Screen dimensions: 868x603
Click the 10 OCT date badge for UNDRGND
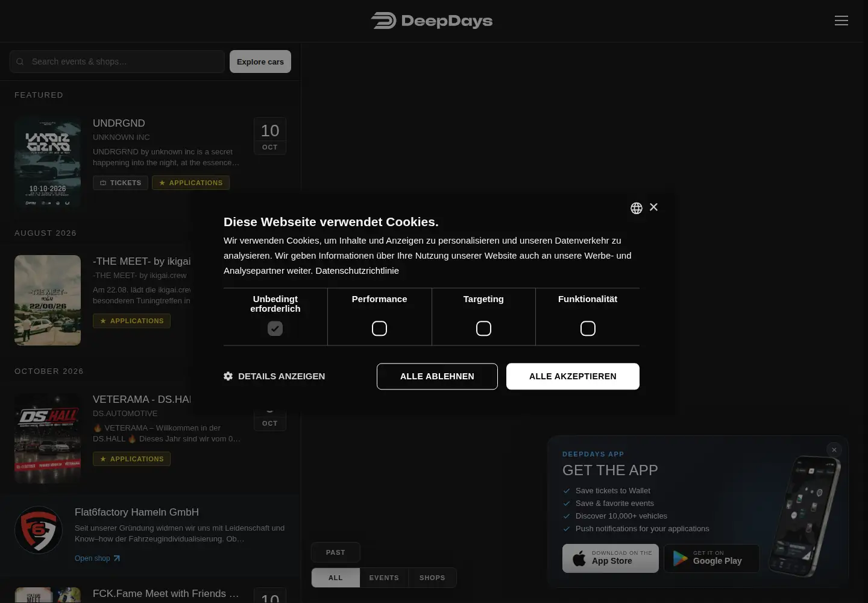(270, 136)
